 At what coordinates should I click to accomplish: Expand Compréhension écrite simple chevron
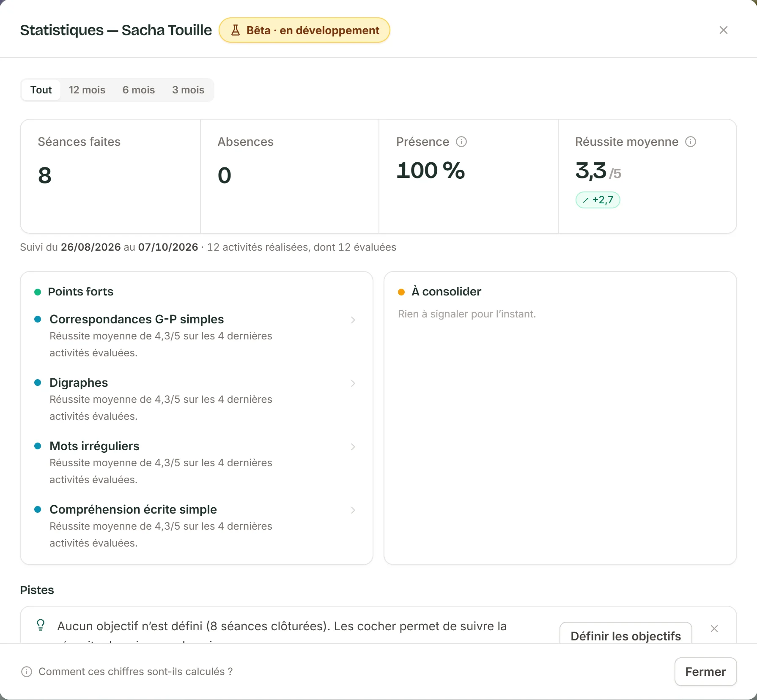(x=353, y=510)
